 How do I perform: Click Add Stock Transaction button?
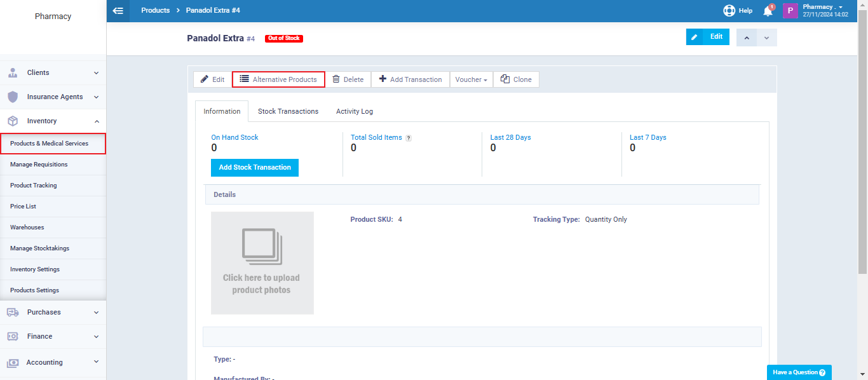(255, 168)
